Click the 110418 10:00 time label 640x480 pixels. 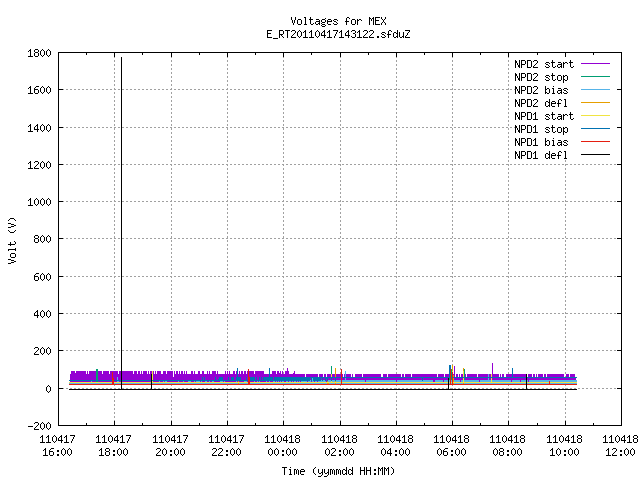coord(564,446)
